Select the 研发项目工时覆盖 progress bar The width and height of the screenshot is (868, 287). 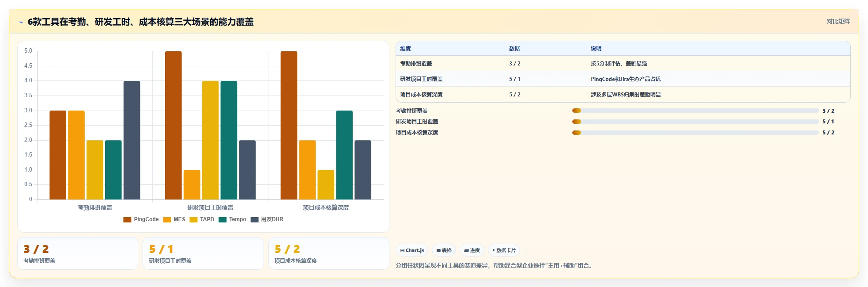point(695,122)
